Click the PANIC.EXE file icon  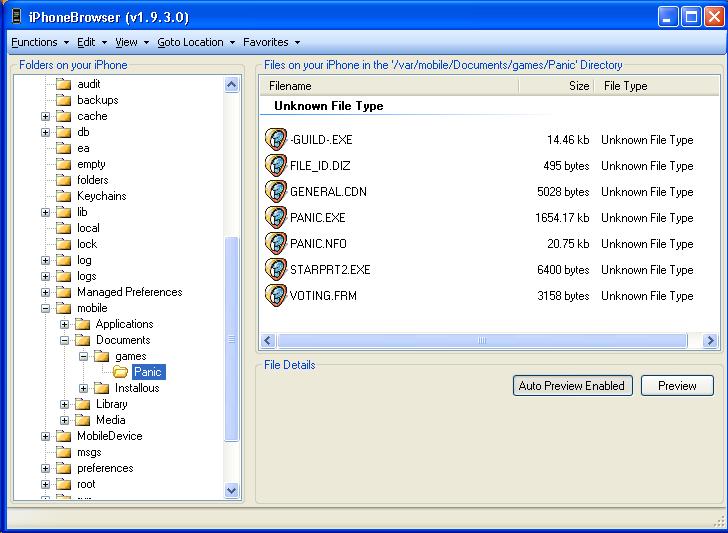(x=276, y=218)
